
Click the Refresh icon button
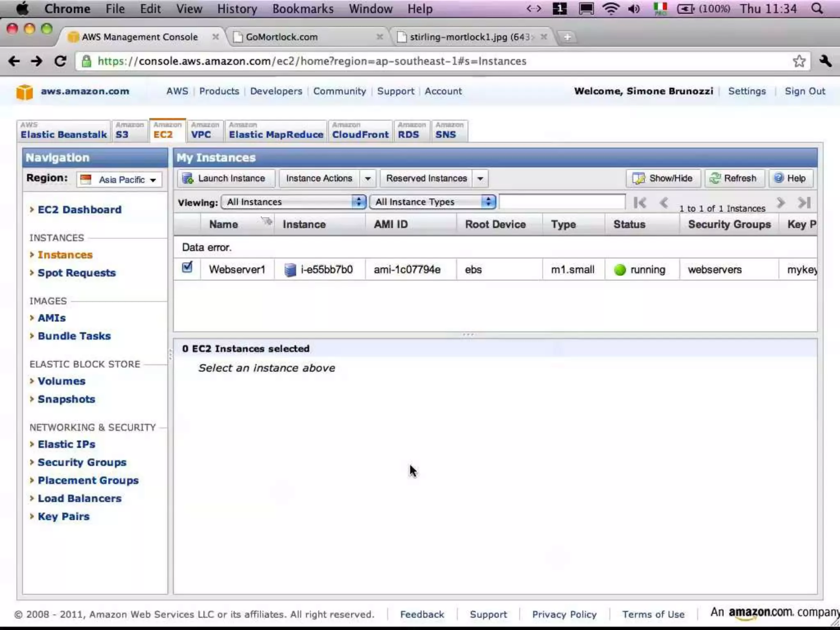734,178
